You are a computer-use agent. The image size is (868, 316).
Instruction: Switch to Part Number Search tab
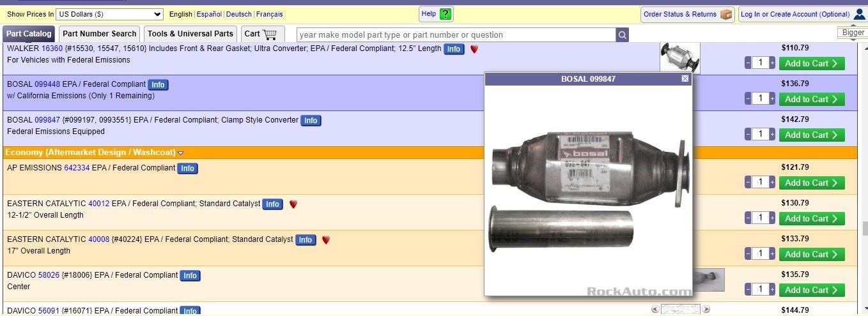point(99,34)
